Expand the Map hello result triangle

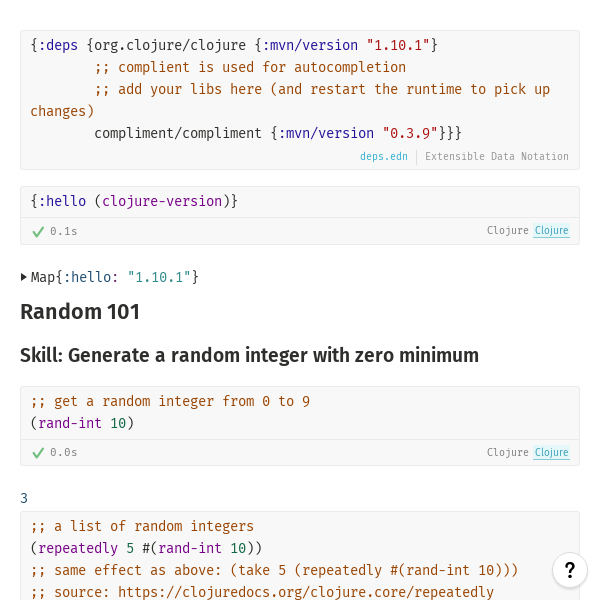(x=24, y=277)
